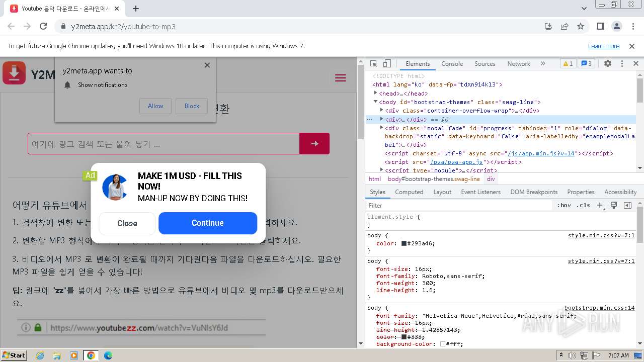Image resolution: width=644 pixels, height=362 pixels.
Task: Block notifications for y2meta.app
Action: tap(192, 106)
